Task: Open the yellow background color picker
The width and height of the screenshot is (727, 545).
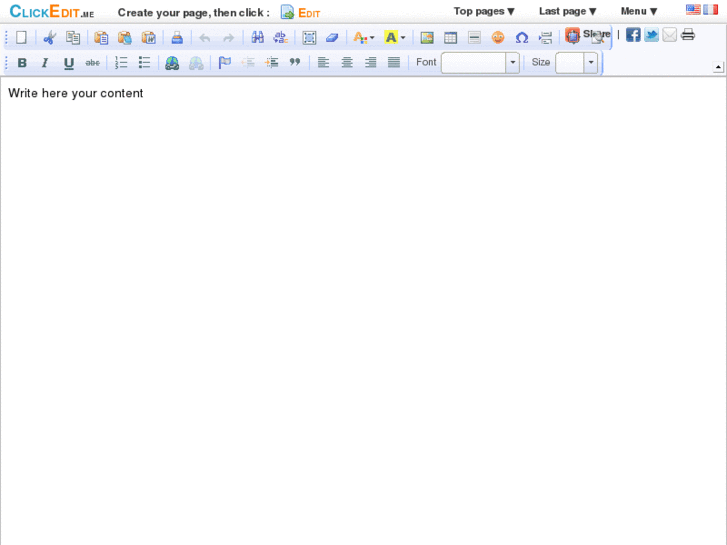Action: pyautogui.click(x=395, y=38)
